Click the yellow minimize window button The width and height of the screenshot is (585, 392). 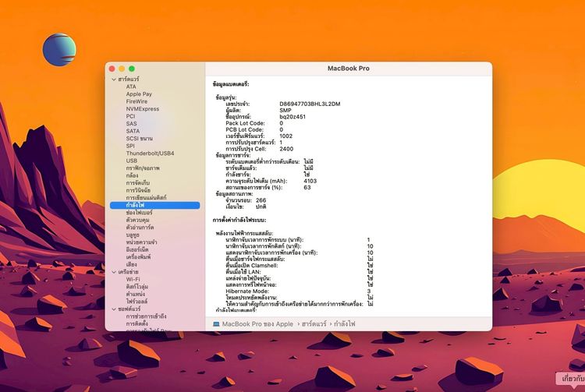point(122,69)
